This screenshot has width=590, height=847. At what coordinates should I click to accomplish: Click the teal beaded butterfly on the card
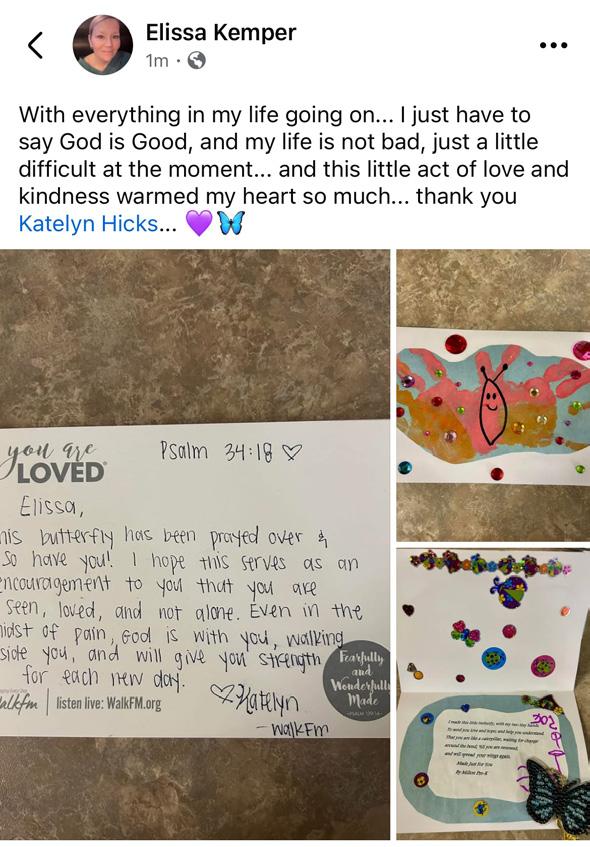point(558,795)
